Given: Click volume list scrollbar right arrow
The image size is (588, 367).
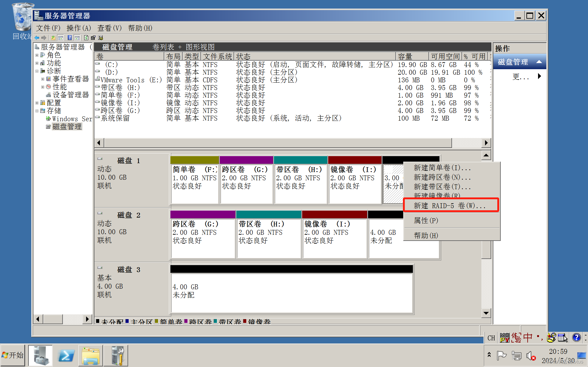Looking at the screenshot, I should (x=486, y=143).
